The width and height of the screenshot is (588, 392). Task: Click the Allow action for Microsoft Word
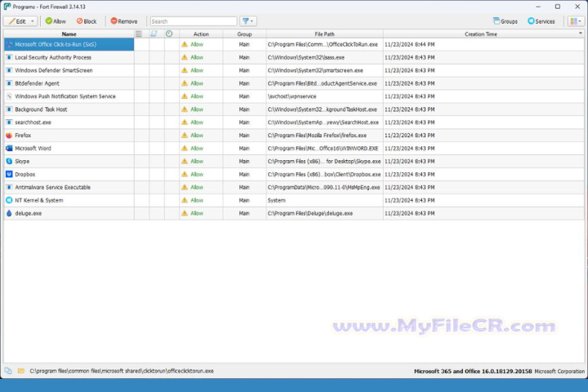pyautogui.click(x=197, y=149)
